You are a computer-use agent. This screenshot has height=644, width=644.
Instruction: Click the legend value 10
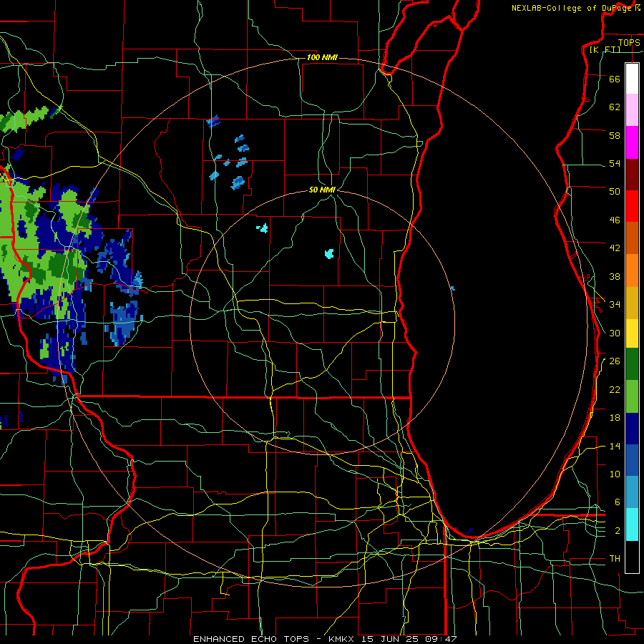click(x=615, y=474)
